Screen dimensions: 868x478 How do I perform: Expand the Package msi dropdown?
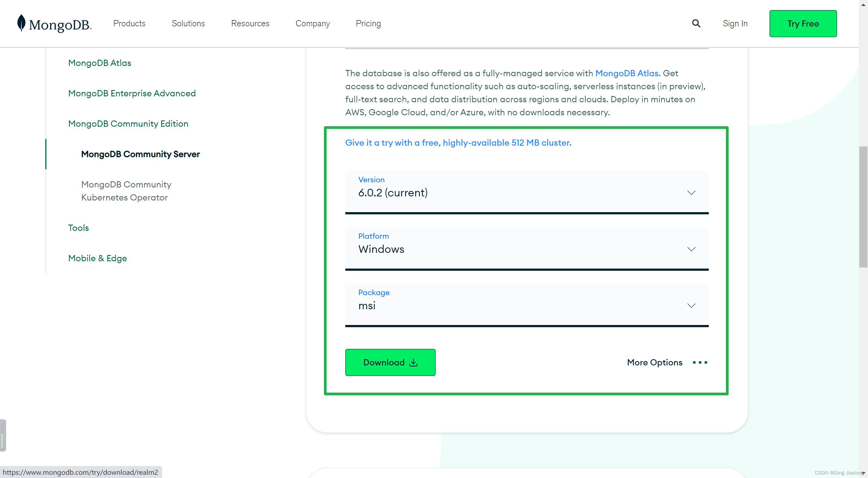tap(527, 305)
